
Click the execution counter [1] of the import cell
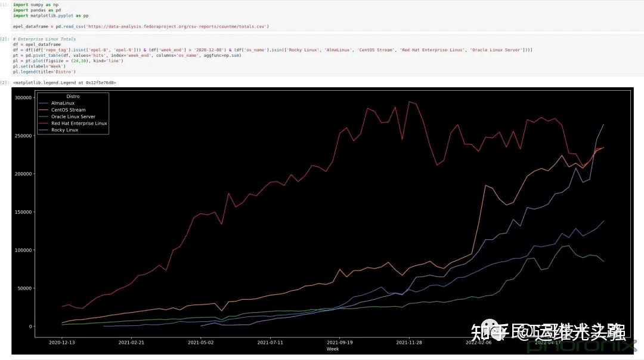tap(4, 4)
